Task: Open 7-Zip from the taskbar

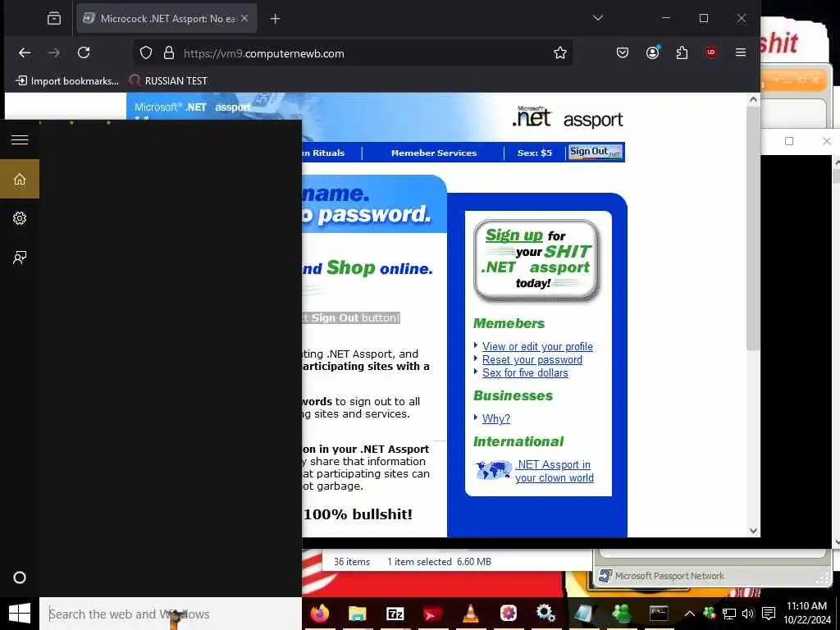Action: pyautogui.click(x=395, y=614)
